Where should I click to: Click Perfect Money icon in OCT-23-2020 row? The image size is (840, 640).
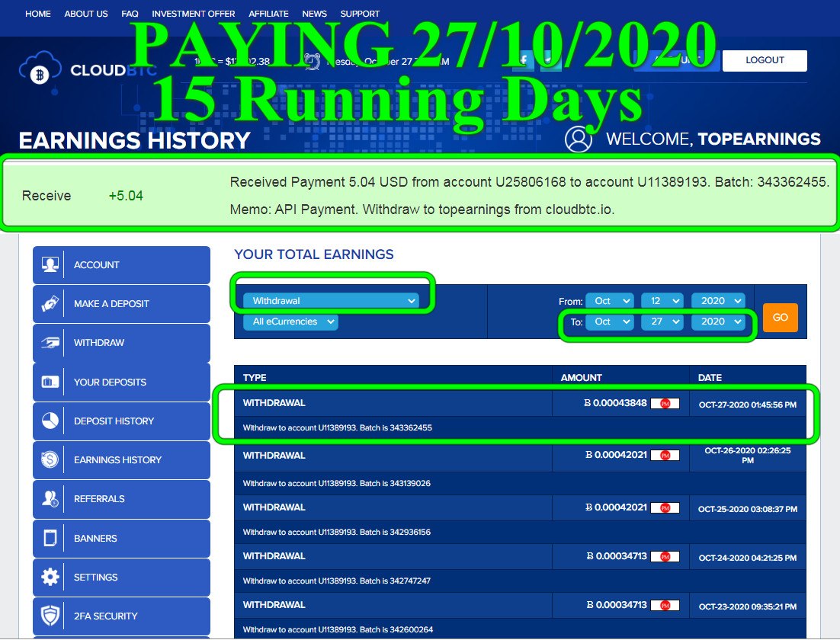pyautogui.click(x=665, y=605)
